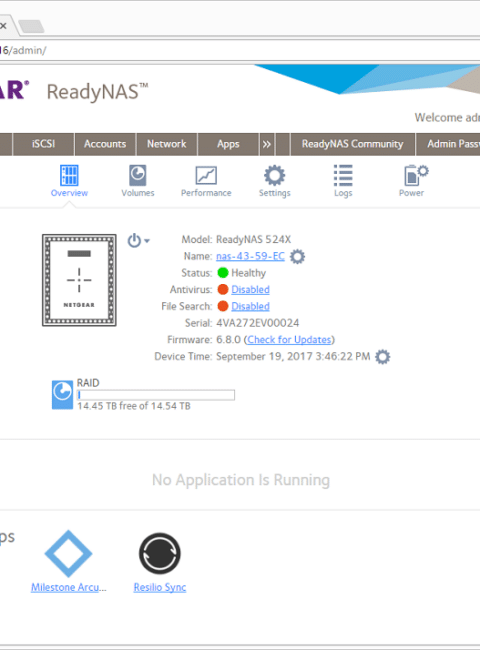Screen dimensions: 480x650
Task: Click the green Healthy status indicator
Action: pos(223,273)
